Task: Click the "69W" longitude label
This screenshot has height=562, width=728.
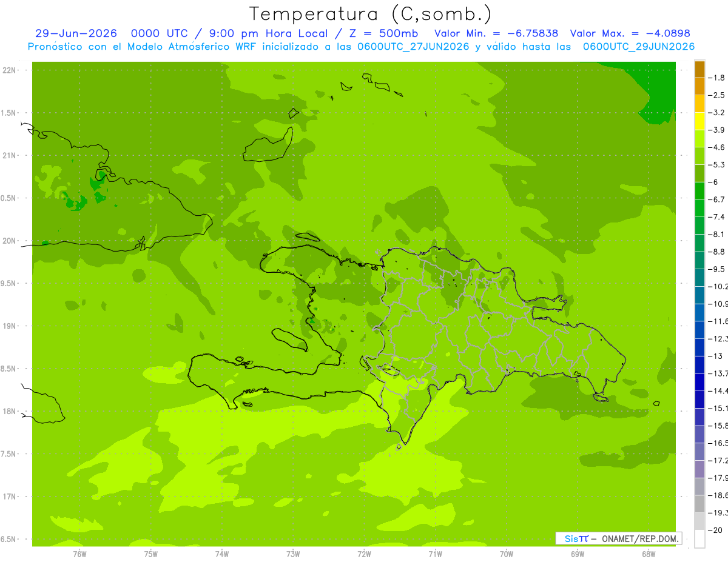Action: [578, 554]
